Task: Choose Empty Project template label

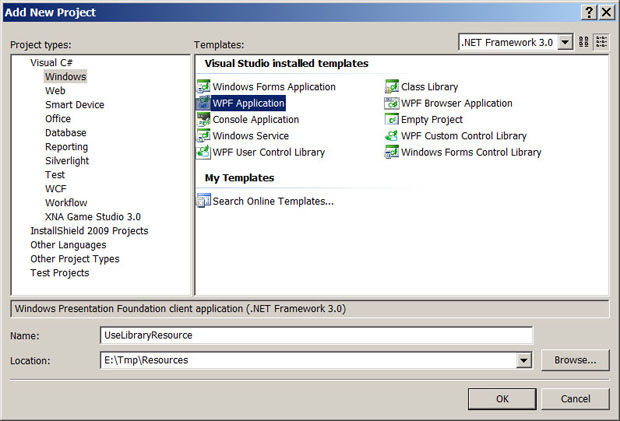Action: coord(432,119)
